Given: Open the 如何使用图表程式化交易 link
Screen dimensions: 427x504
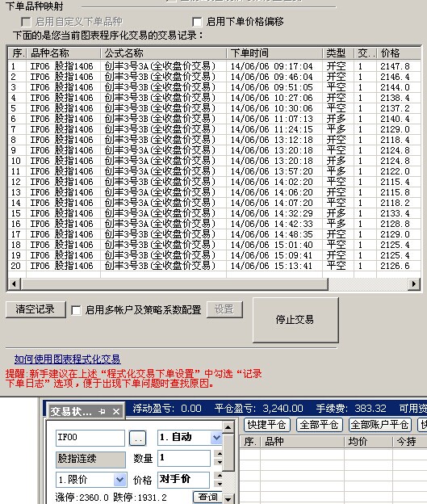Looking at the screenshot, I should tap(67, 359).
